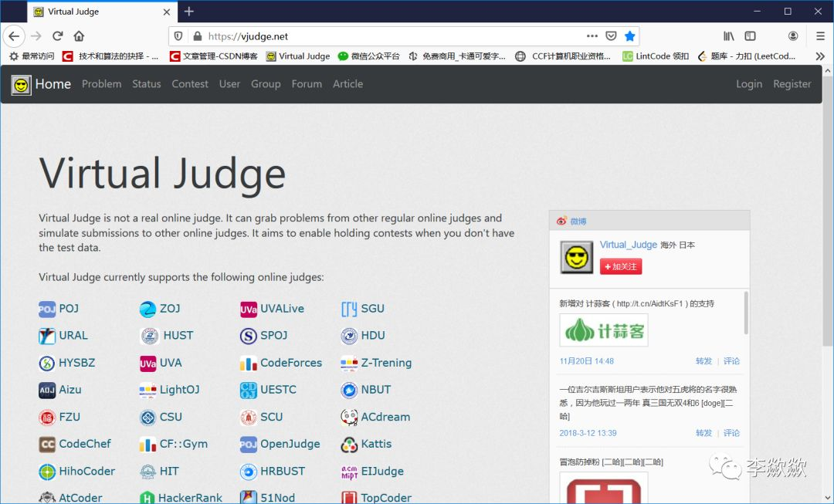Click the Kattis icon
Viewport: 834px width, 504px height.
349,445
